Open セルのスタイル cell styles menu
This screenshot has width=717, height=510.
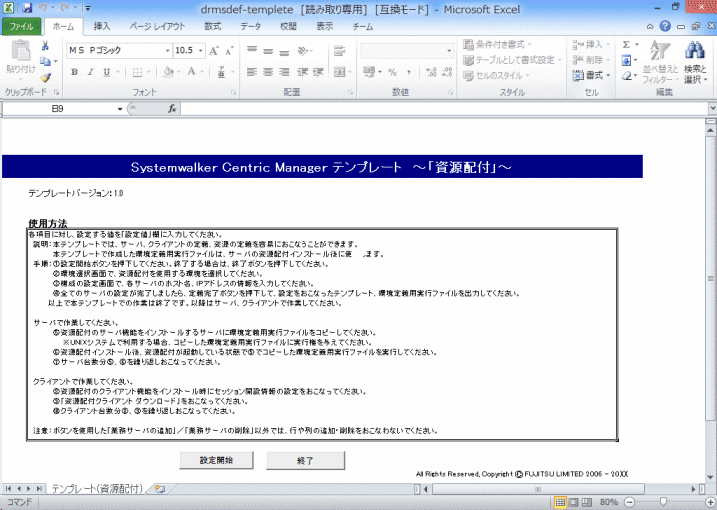(x=496, y=75)
